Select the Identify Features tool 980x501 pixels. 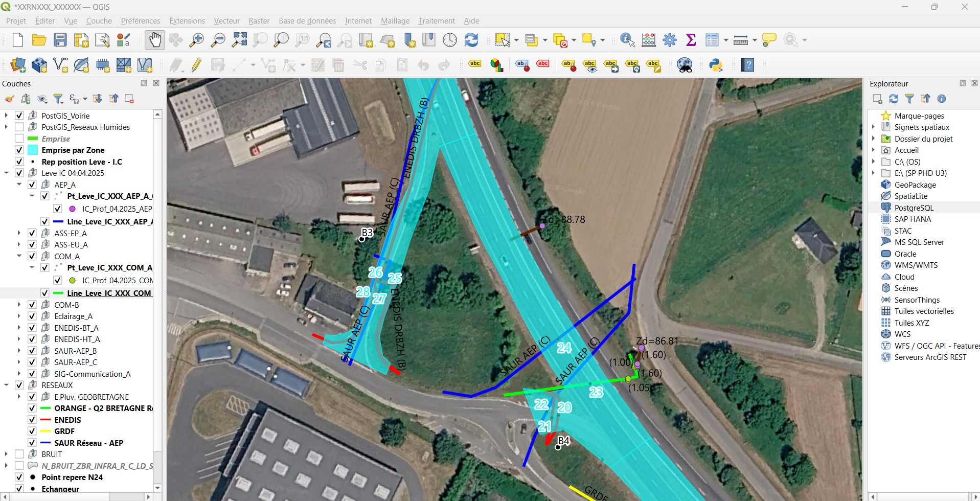click(x=627, y=40)
